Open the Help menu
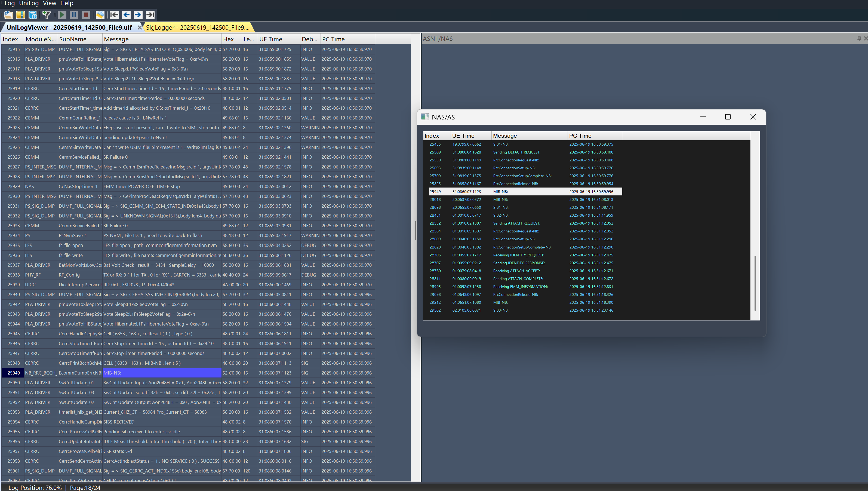This screenshot has height=491, width=868. point(67,3)
